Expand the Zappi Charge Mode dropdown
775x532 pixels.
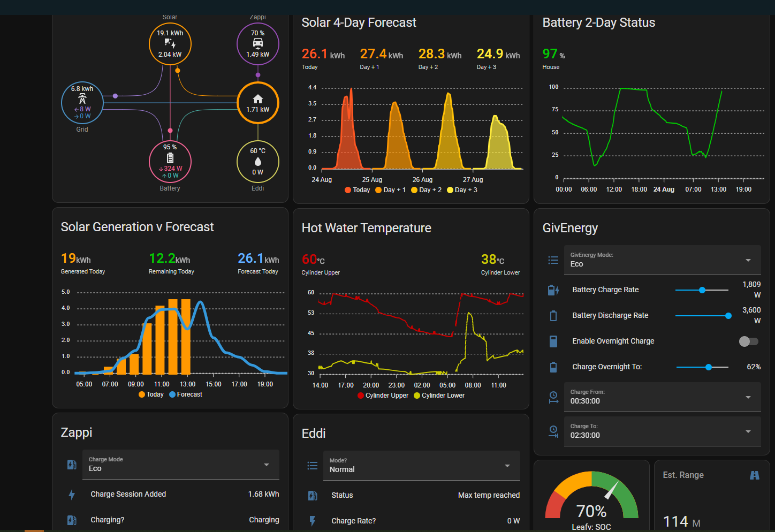181,465
